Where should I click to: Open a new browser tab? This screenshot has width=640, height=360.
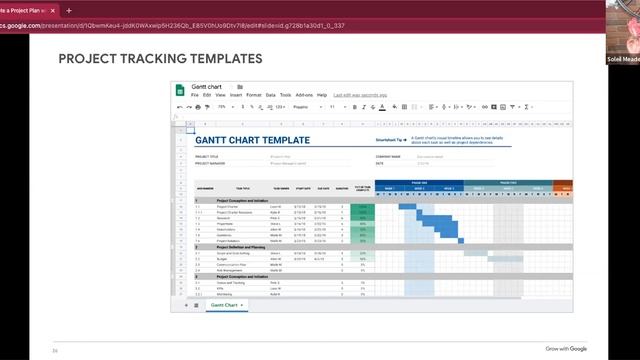coord(69,11)
